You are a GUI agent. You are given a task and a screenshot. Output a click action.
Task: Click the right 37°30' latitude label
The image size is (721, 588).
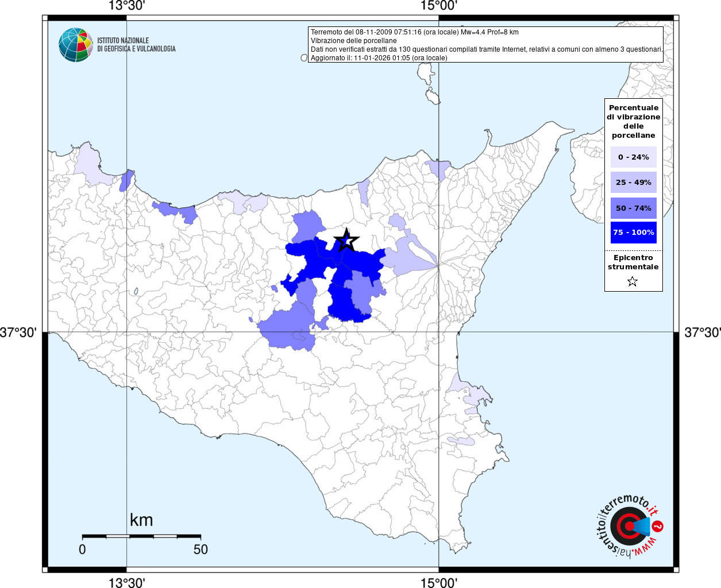point(702,332)
